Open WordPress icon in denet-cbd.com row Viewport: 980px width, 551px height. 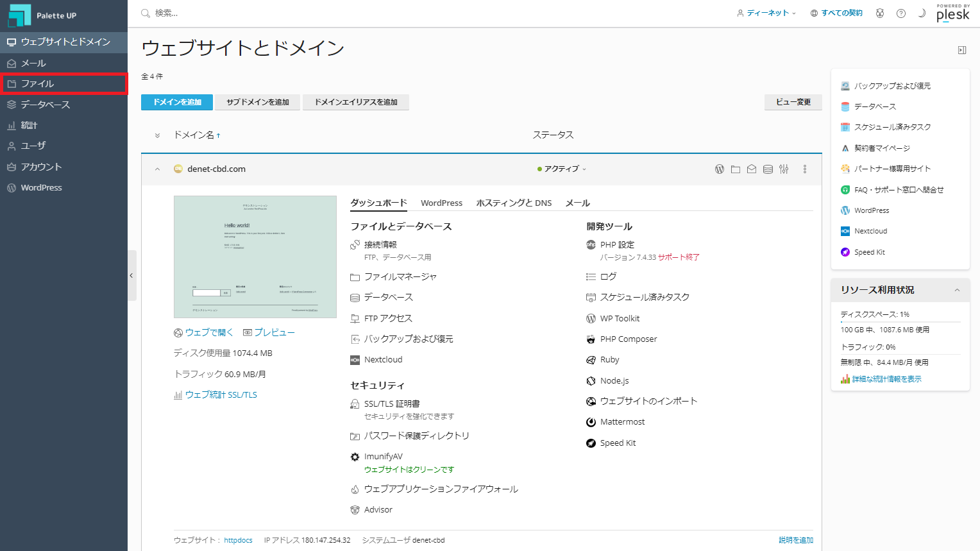coord(720,169)
